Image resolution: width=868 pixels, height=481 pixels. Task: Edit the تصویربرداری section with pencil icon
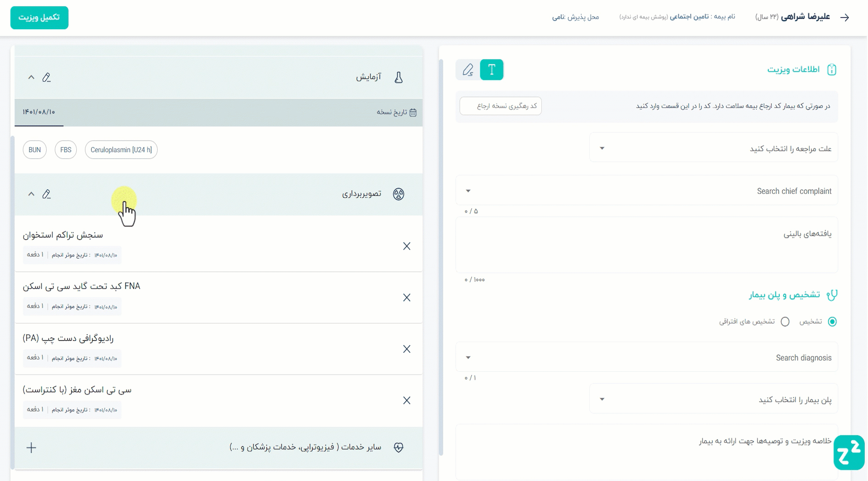47,194
